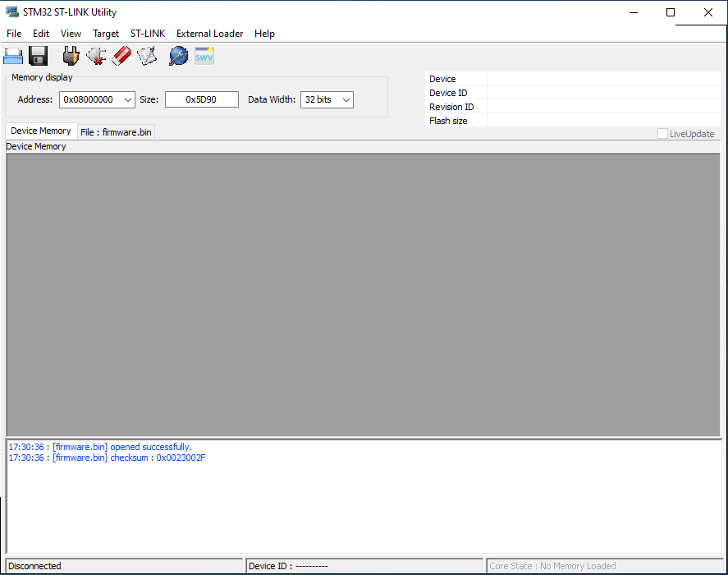Disconnect from target plug icon

coord(96,56)
